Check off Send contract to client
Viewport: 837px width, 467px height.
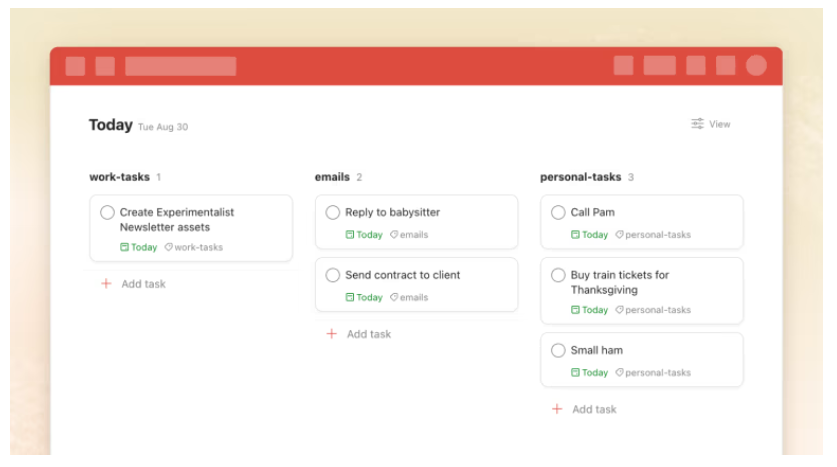[x=333, y=275]
